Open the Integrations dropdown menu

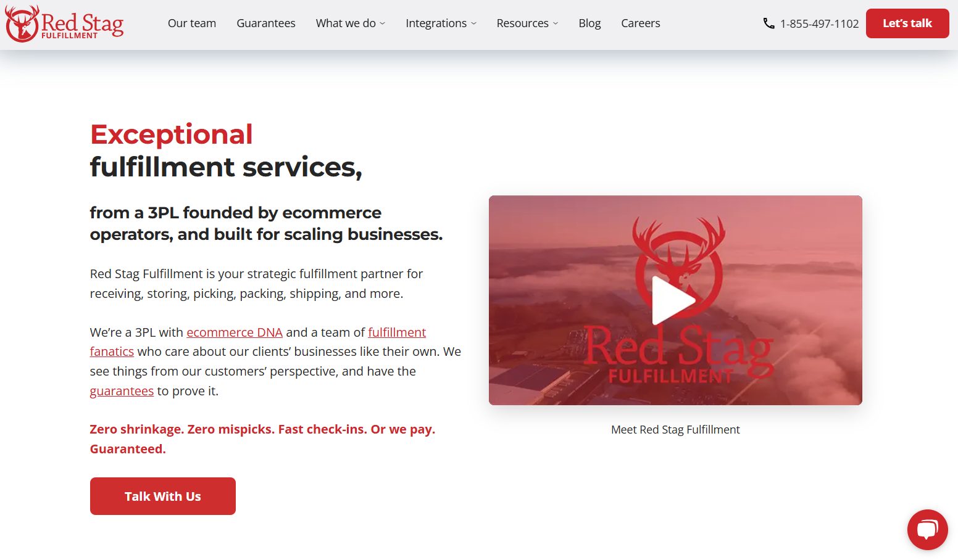point(441,23)
